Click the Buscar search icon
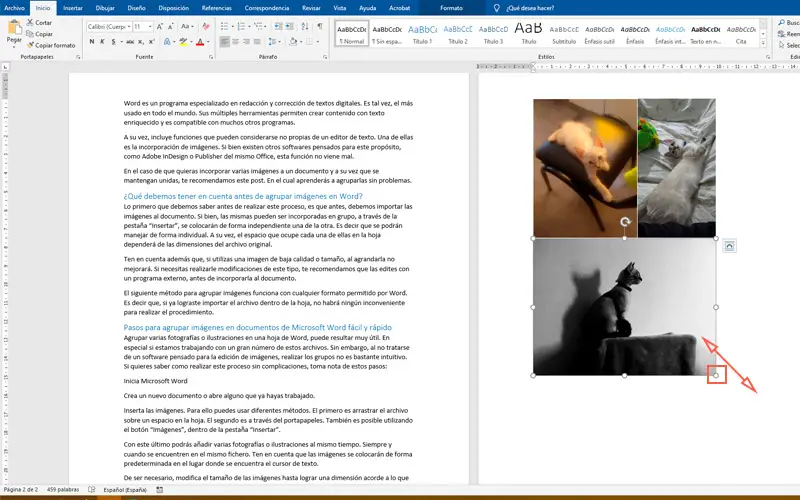800x500 pixels. [782, 22]
